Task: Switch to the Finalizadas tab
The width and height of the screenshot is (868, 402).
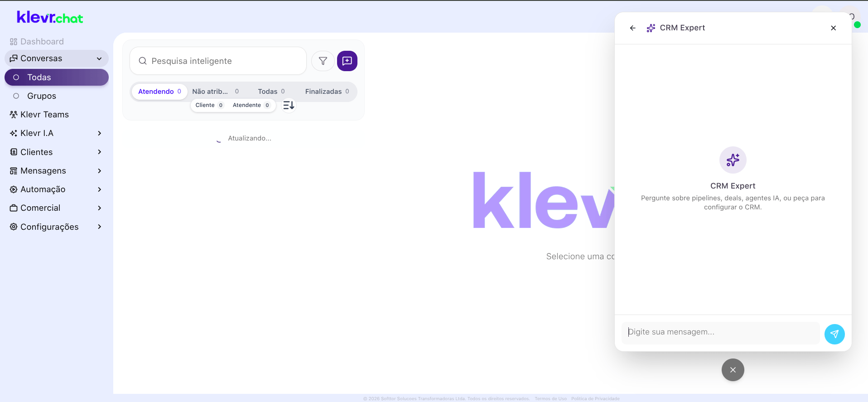Action: pos(327,92)
